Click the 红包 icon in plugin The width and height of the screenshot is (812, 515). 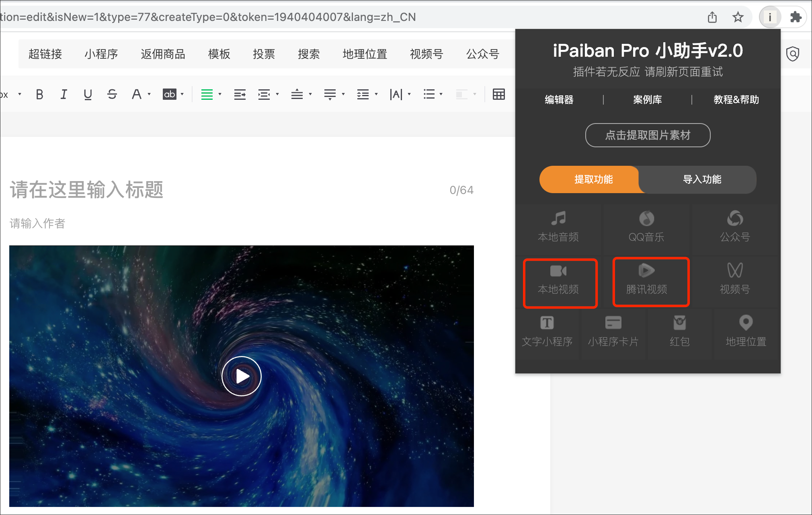(x=679, y=323)
